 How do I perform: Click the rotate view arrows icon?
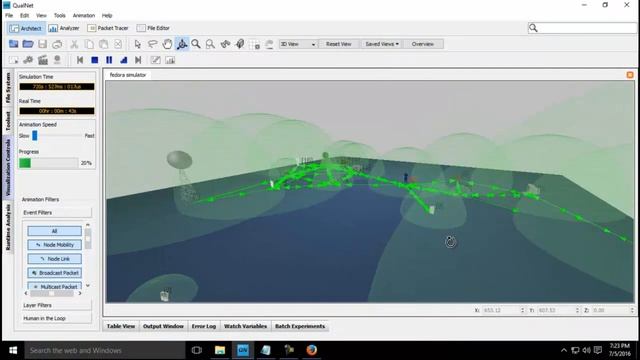point(225,44)
